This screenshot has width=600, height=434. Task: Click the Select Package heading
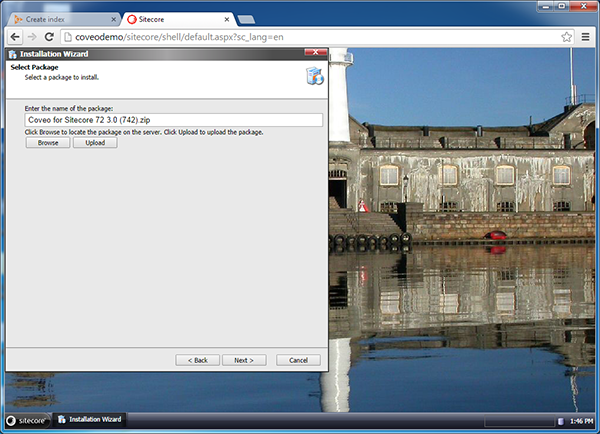point(34,67)
